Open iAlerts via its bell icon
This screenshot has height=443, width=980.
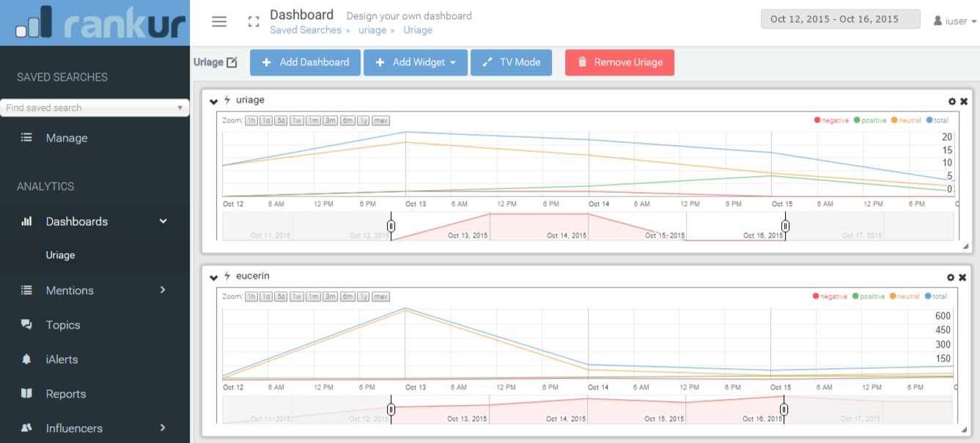click(x=26, y=359)
